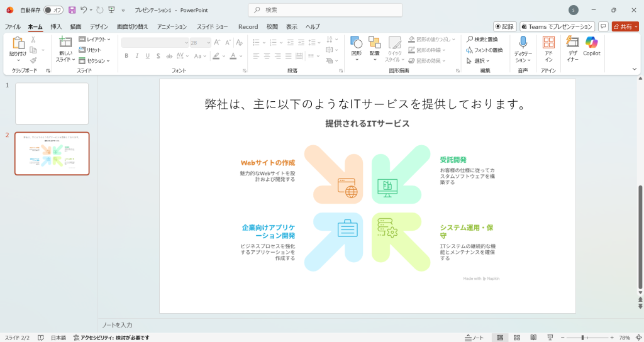Open Reading View from status bar
Screen dimensions: 644x342
[x=533, y=338]
